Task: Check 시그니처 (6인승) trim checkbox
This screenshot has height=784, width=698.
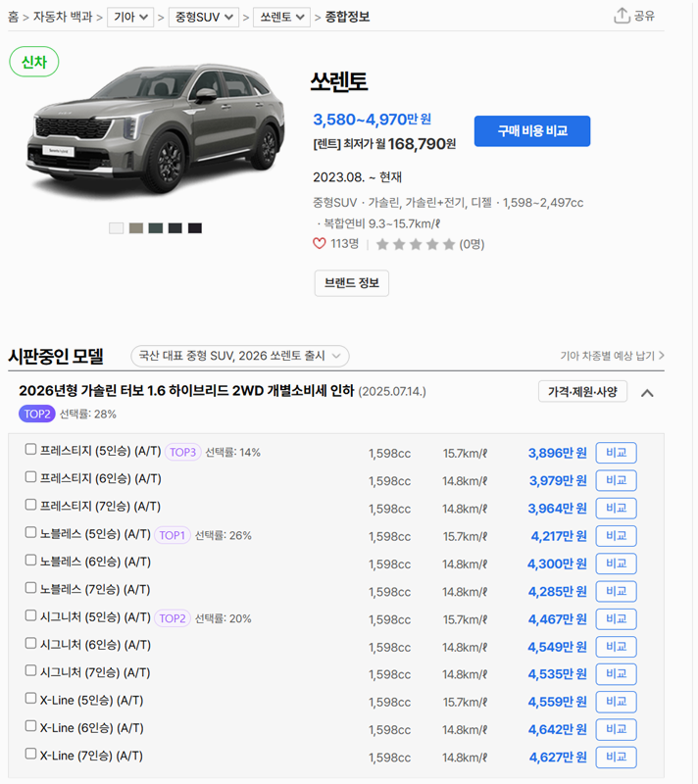Action: click(30, 643)
